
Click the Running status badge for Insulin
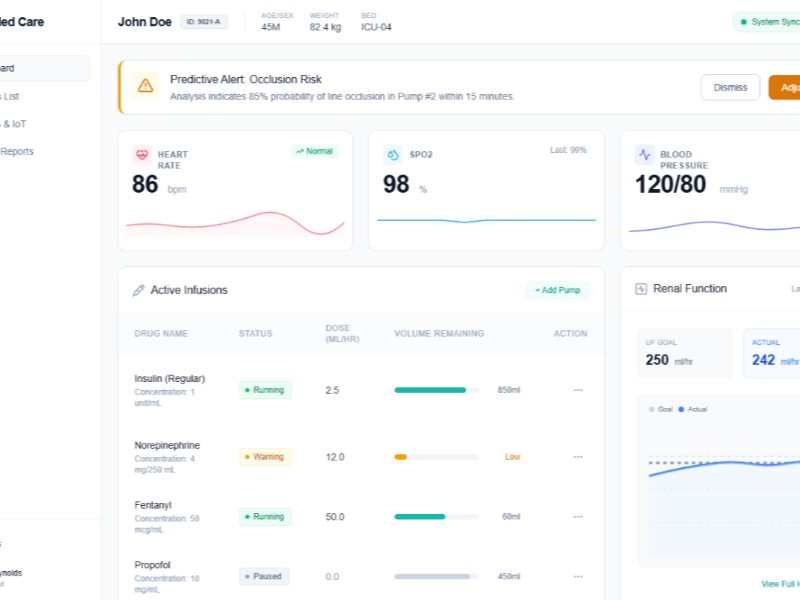click(265, 390)
